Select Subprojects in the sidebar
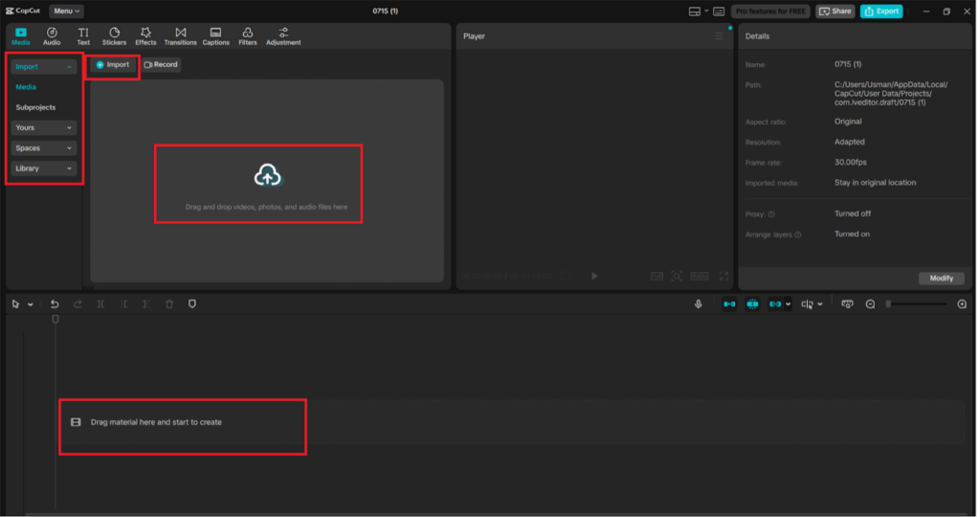 pos(35,107)
